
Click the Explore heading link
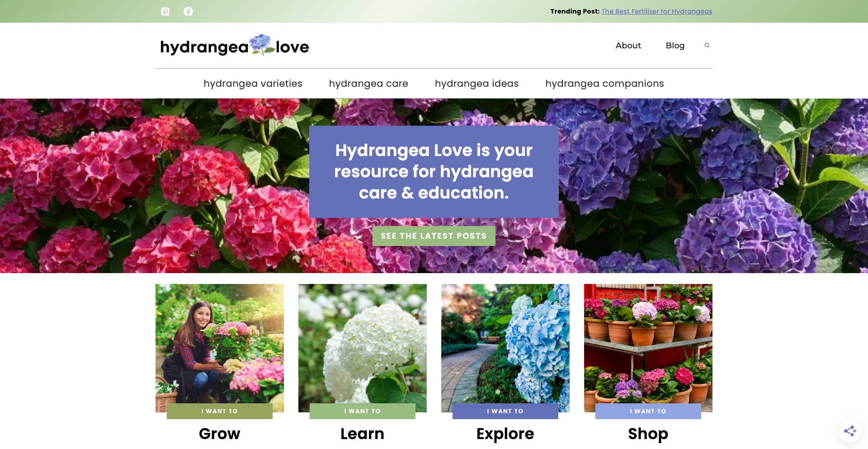click(505, 434)
